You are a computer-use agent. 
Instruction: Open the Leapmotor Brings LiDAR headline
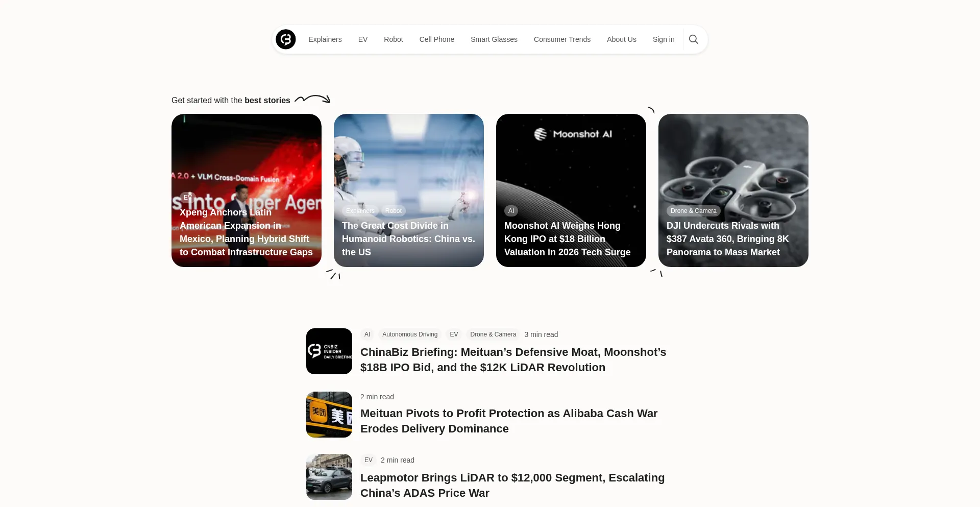tap(512, 486)
